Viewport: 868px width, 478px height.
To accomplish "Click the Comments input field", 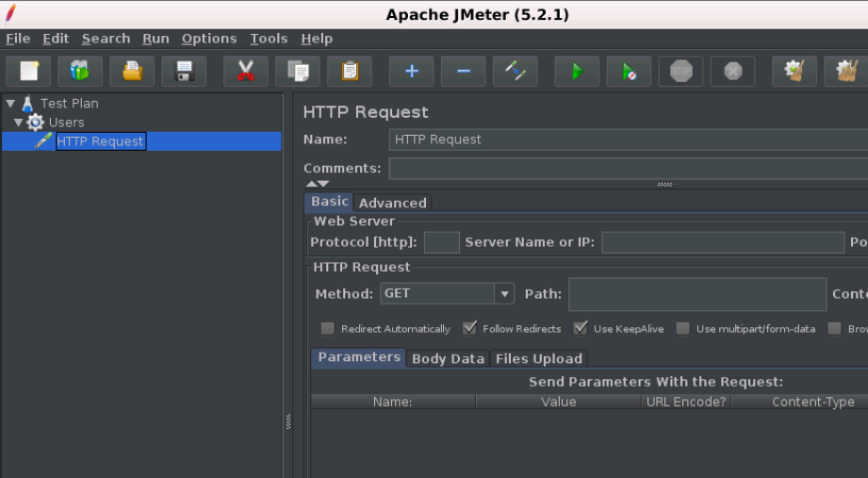I will coord(629,169).
